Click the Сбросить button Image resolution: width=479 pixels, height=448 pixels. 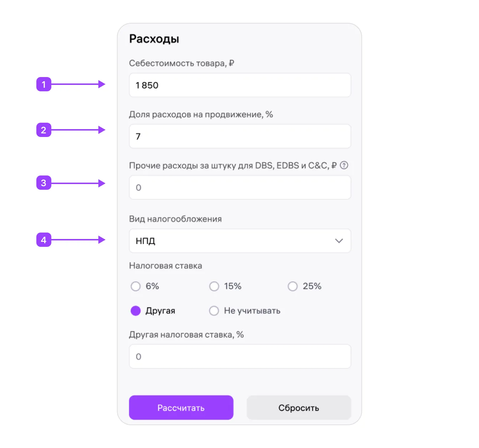point(299,408)
